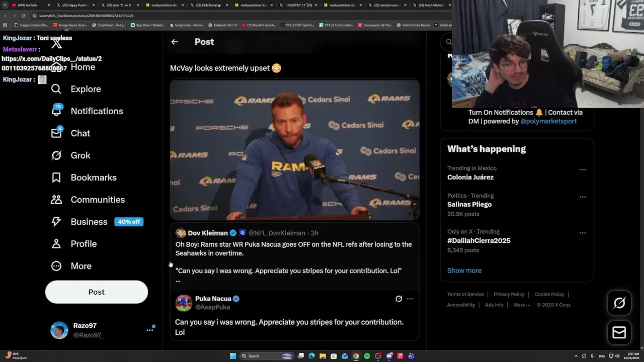Viewport: 644px width, 362px height.
Task: Show hidden system tray icons
Action: click(x=577, y=356)
